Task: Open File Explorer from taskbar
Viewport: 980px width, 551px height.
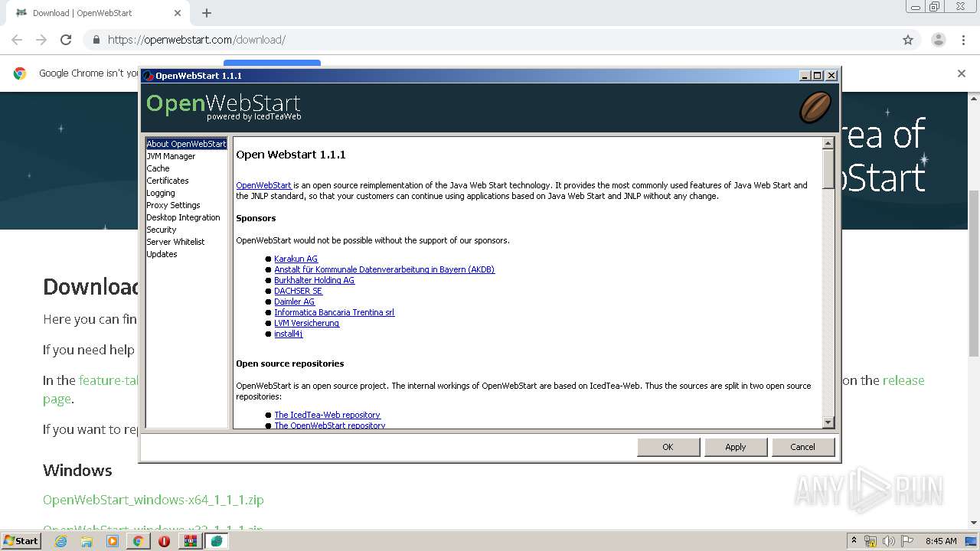Action: tap(87, 541)
